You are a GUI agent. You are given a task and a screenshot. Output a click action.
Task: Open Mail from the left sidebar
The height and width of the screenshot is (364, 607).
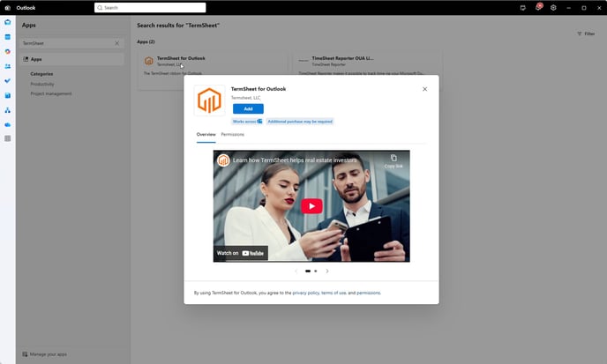(7, 22)
